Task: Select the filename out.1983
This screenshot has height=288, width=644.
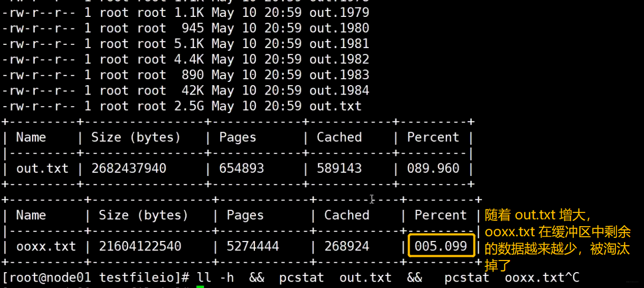Action: coord(339,75)
